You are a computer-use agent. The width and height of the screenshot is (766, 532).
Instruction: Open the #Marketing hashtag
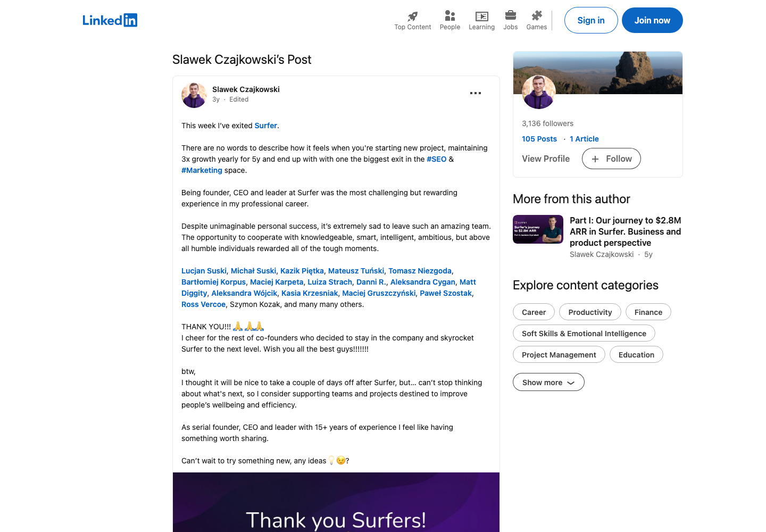(202, 170)
